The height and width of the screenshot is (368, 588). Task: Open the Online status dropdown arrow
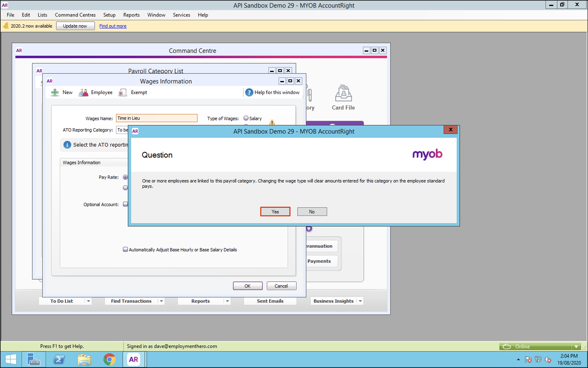576,346
